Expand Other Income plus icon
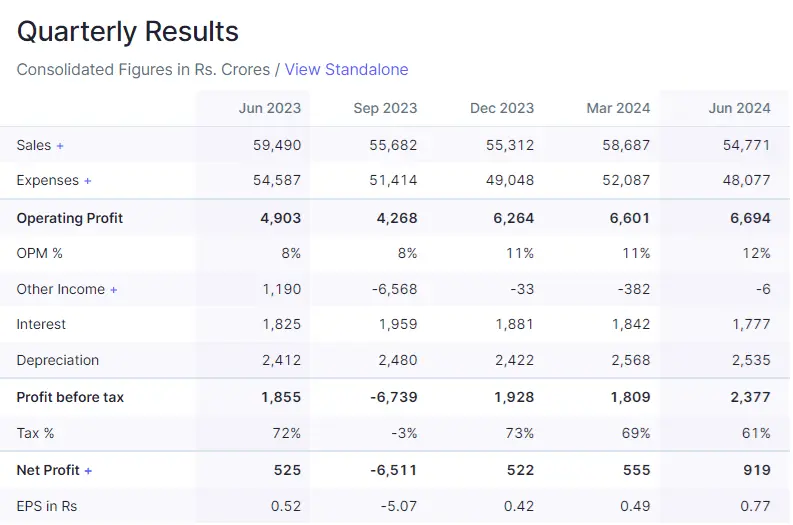Viewport: 793px width, 525px height. tap(114, 290)
